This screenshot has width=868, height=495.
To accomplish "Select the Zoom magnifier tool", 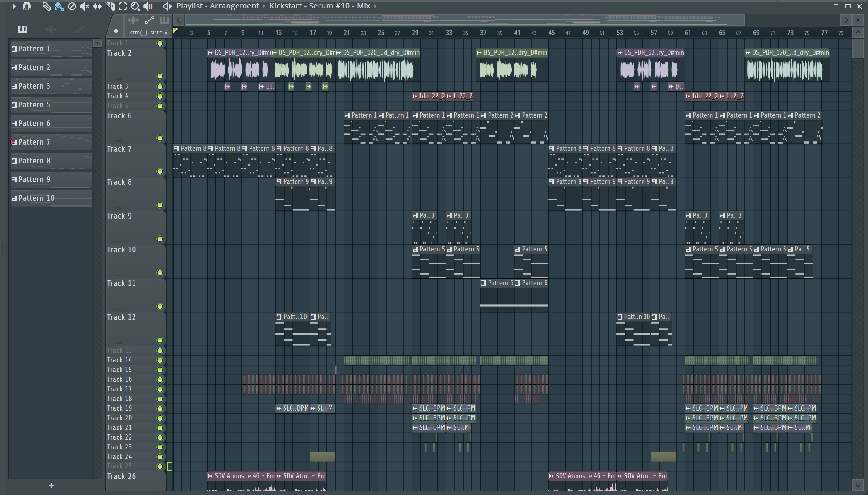I will click(135, 6).
